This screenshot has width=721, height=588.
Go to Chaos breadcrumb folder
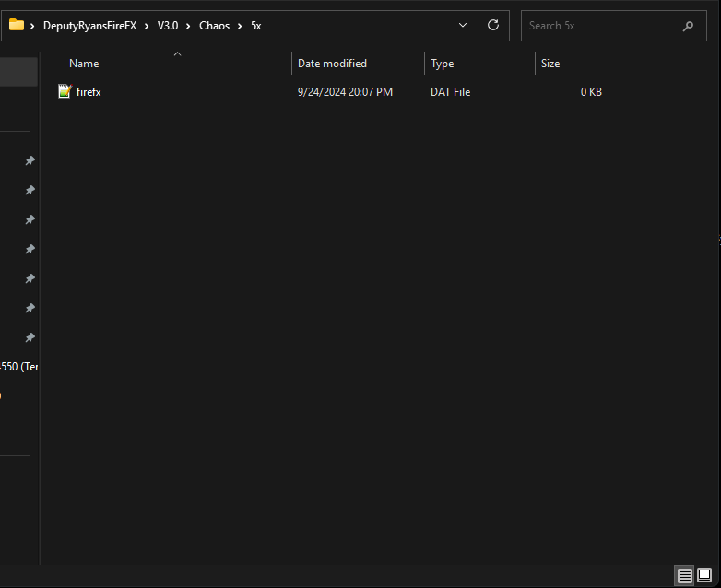(x=214, y=26)
